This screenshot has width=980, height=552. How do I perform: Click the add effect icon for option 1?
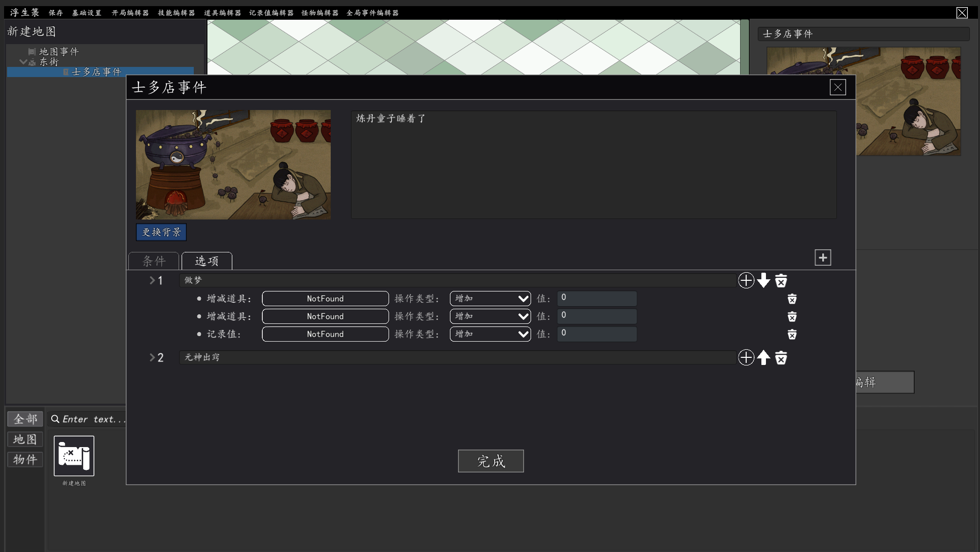point(746,280)
